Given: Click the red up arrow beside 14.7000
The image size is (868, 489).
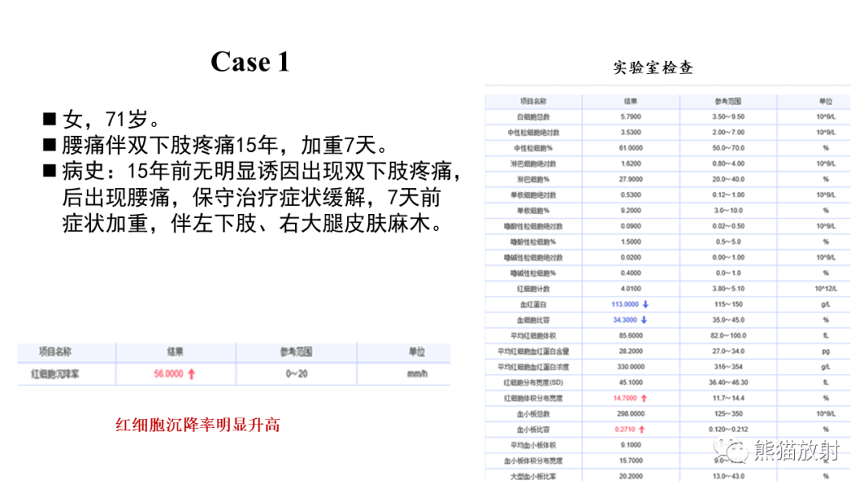Looking at the screenshot, I should click(644, 398).
